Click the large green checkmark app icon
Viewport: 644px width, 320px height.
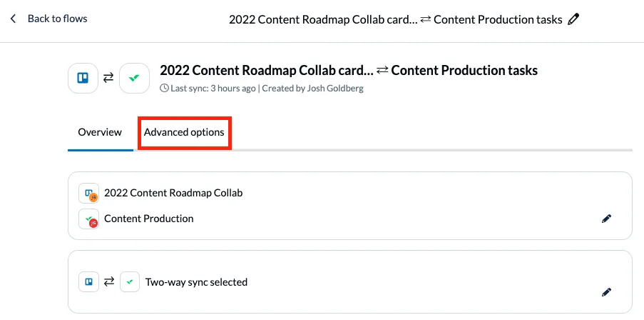click(x=134, y=78)
